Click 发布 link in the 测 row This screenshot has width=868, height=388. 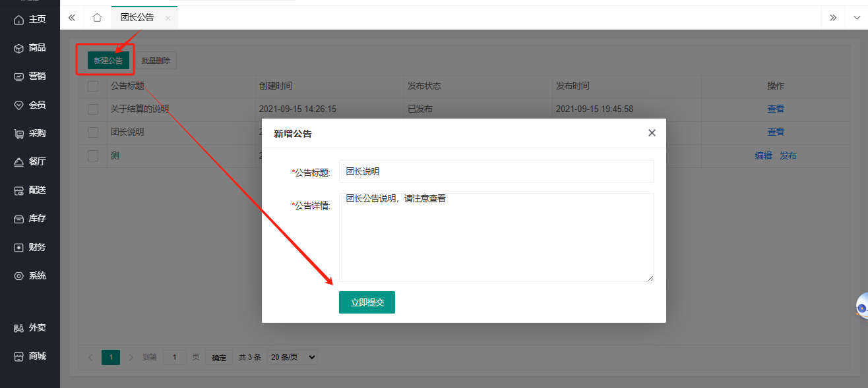788,156
